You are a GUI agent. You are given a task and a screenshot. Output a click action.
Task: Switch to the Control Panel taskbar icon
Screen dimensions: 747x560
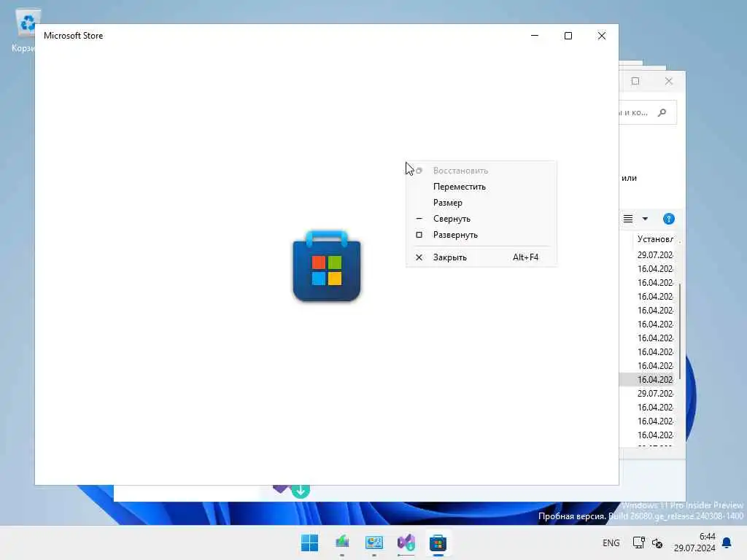(x=374, y=542)
